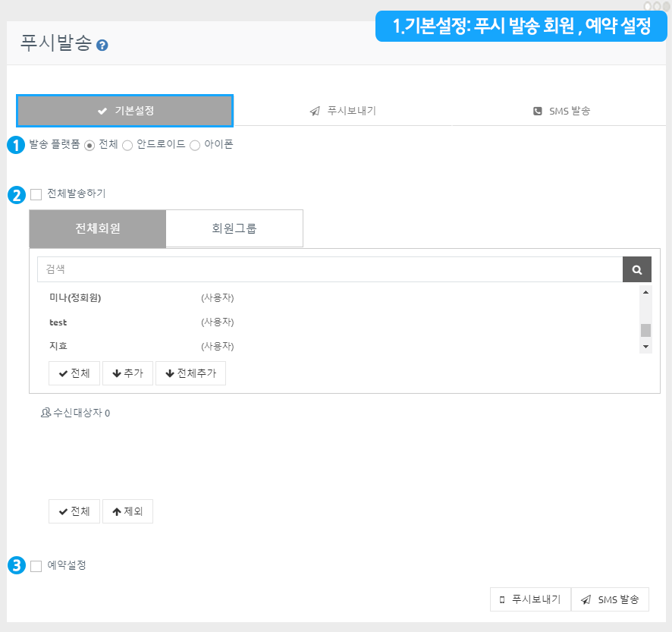This screenshot has height=632, width=672.
Task: Open the SMS 발송 tab at top
Action: pyautogui.click(x=561, y=111)
